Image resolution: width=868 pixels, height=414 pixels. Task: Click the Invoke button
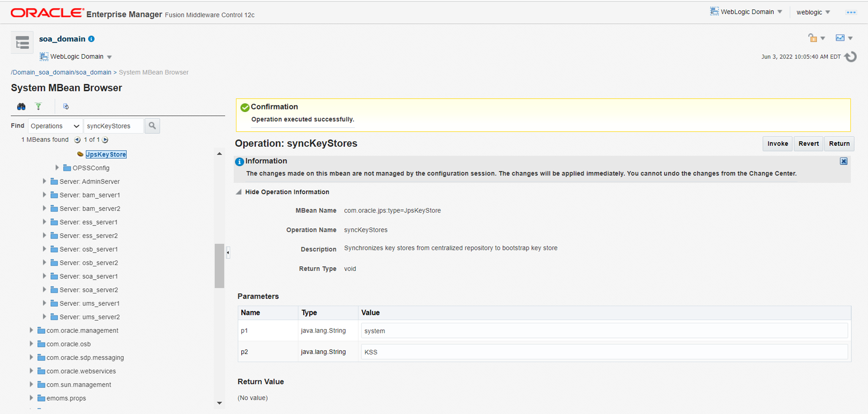pyautogui.click(x=778, y=144)
